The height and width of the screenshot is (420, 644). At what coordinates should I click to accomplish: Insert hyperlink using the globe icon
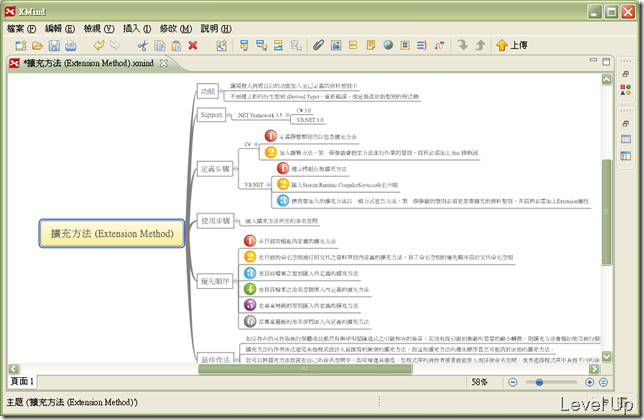(388, 45)
